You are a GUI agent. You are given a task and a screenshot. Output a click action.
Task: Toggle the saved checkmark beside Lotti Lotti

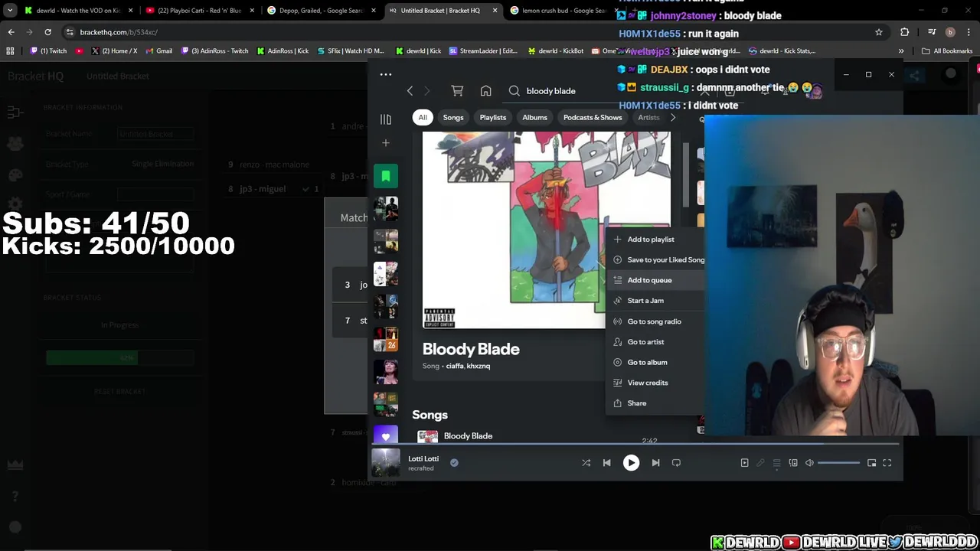pos(454,462)
